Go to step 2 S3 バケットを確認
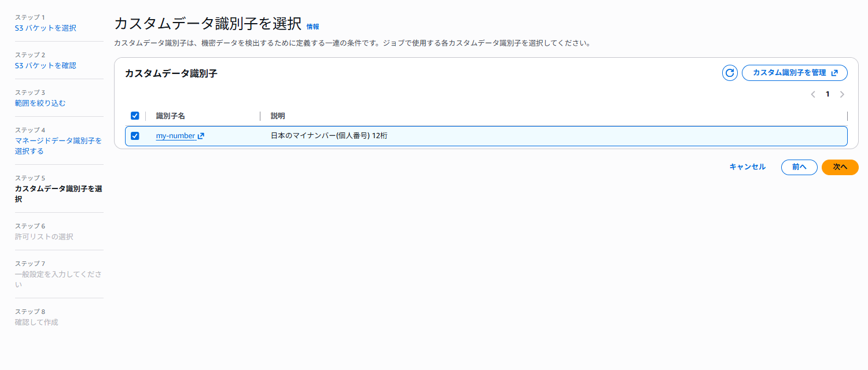868x370 pixels. pos(45,65)
